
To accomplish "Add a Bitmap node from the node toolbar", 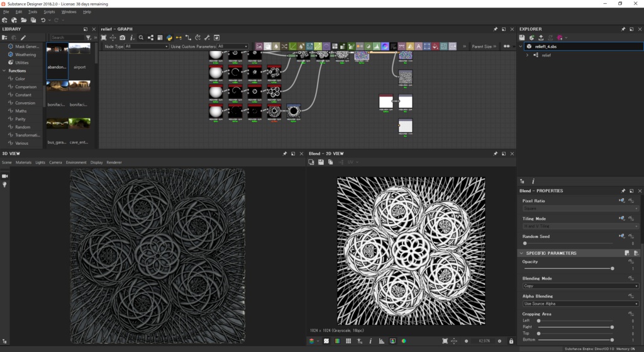I will pos(259,47).
